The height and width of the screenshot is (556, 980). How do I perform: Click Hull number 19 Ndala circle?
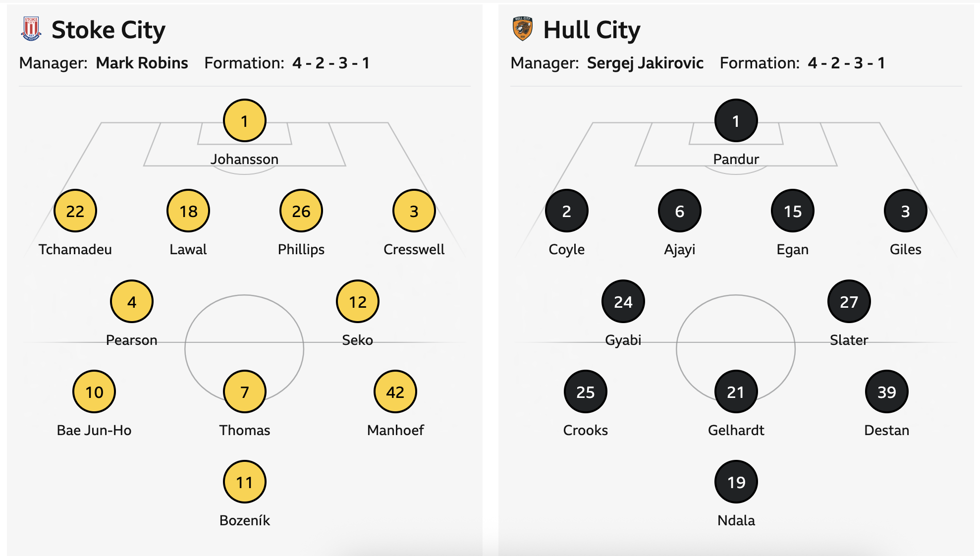click(x=736, y=482)
